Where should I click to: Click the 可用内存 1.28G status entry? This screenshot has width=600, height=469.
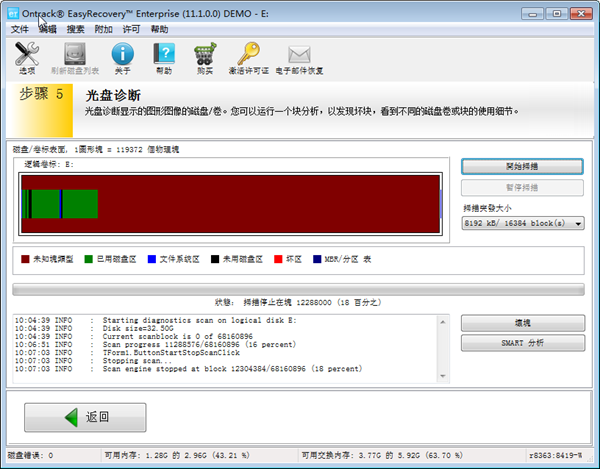click(x=177, y=455)
